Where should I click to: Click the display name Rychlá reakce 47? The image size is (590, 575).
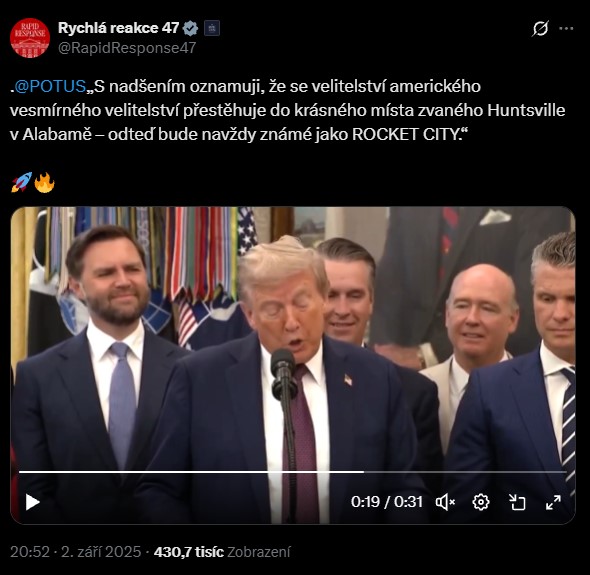pos(118,28)
